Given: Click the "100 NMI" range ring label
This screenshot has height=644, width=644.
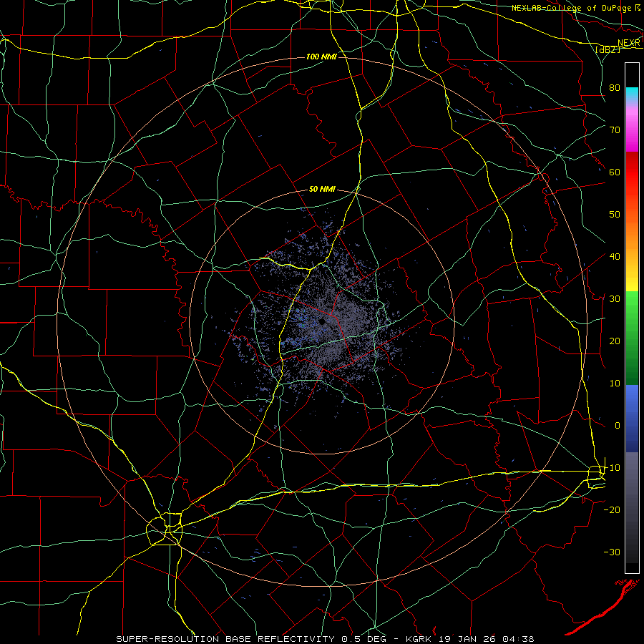Looking at the screenshot, I should pos(321,57).
